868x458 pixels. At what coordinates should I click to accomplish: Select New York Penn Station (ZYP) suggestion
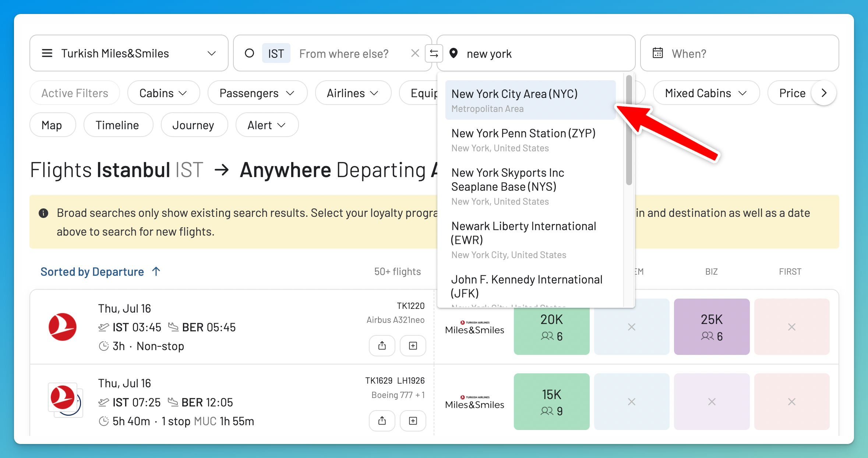tap(530, 140)
